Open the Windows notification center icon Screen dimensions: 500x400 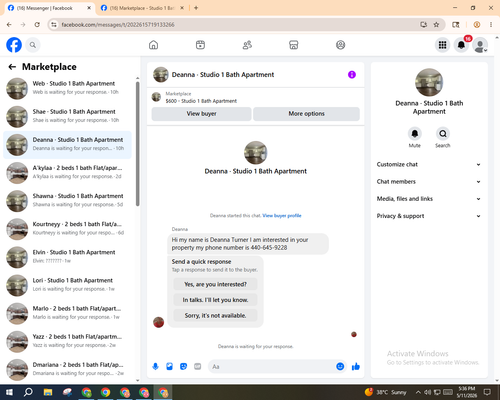pyautogui.click(x=487, y=392)
